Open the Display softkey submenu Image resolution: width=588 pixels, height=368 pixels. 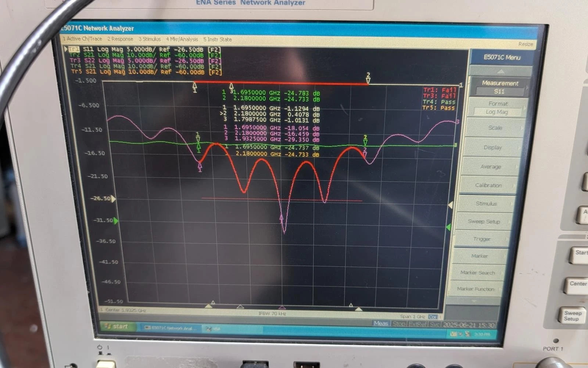pos(492,147)
